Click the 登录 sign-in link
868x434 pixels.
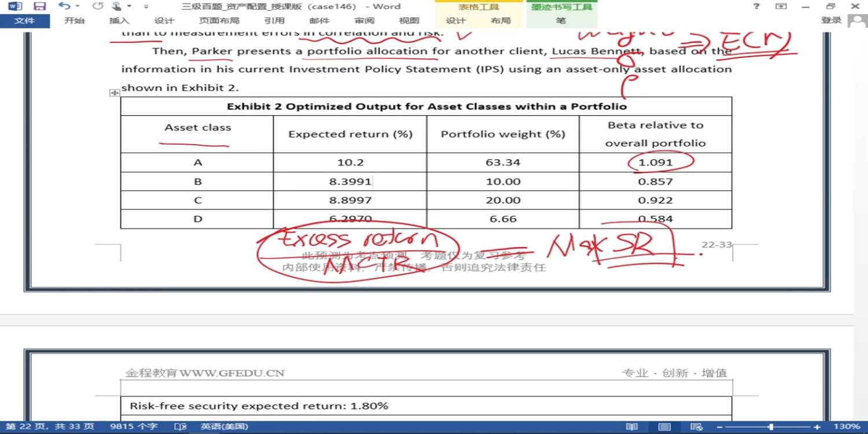[831, 21]
